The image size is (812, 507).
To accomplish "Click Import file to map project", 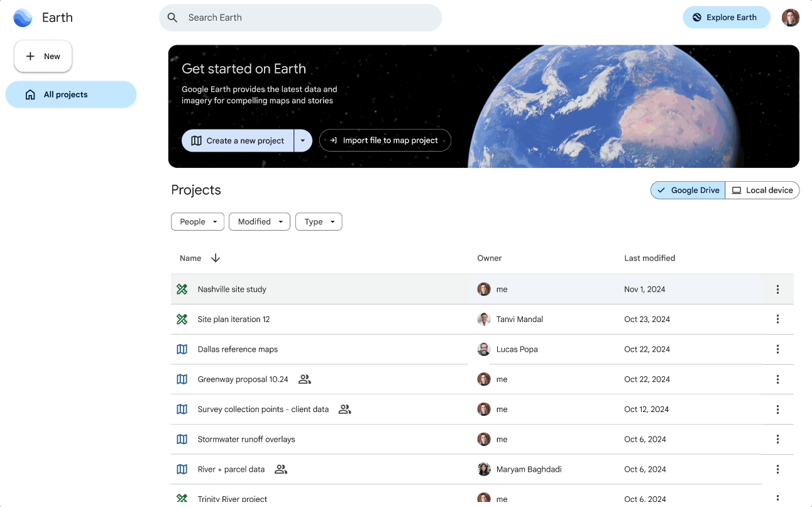I will coord(385,140).
